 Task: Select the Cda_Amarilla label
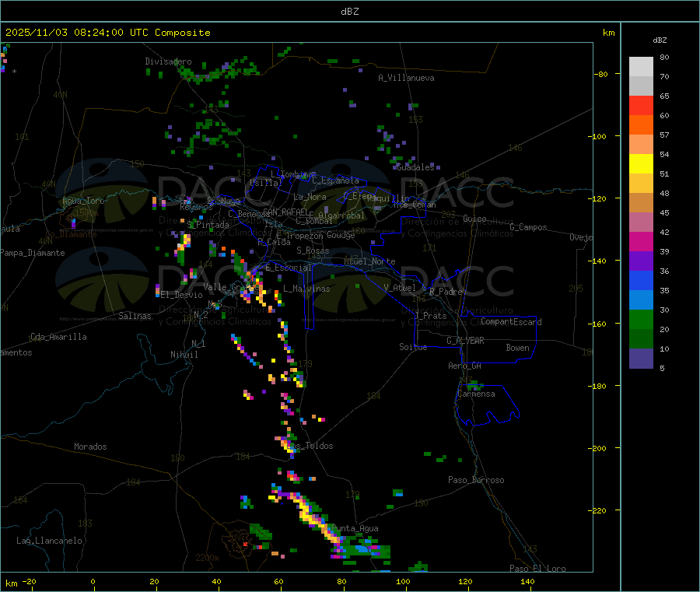click(58, 337)
